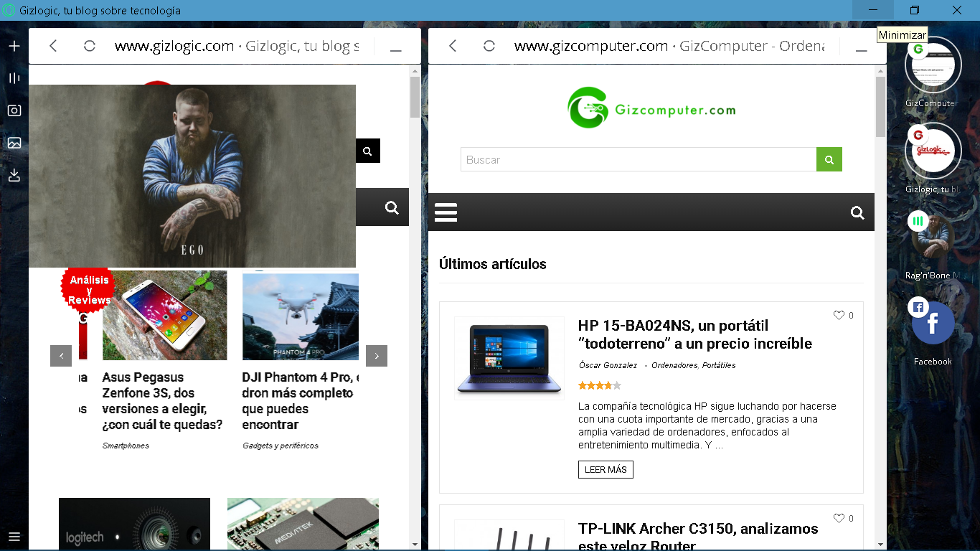Click the green search button beside Buscar
The width and height of the screenshot is (980, 551).
pyautogui.click(x=829, y=159)
